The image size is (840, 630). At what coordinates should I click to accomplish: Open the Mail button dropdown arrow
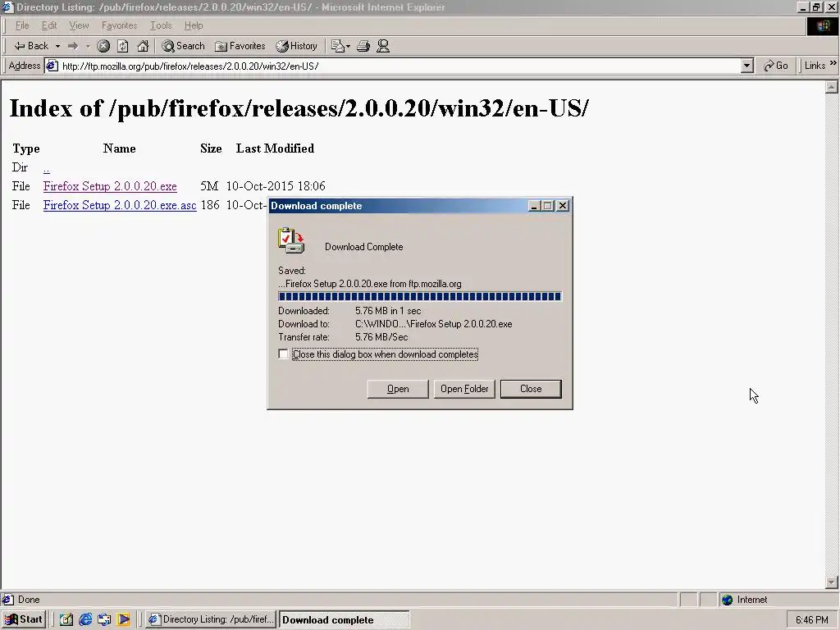[348, 46]
